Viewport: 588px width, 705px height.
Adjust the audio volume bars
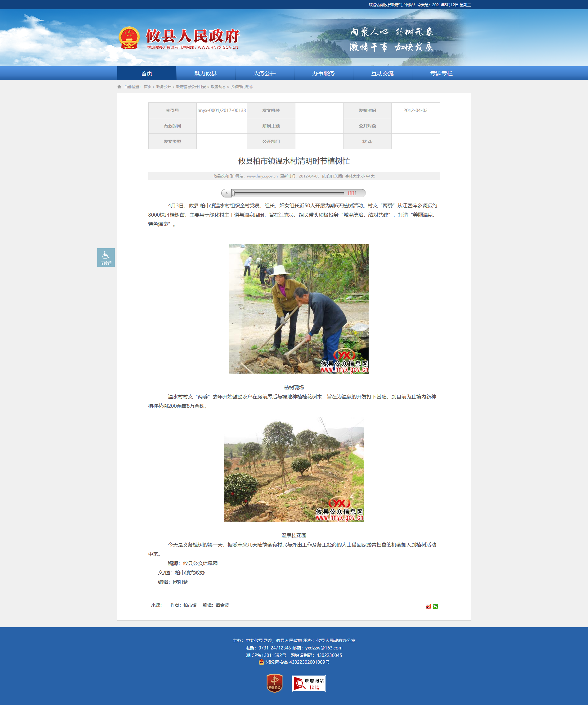click(x=352, y=193)
